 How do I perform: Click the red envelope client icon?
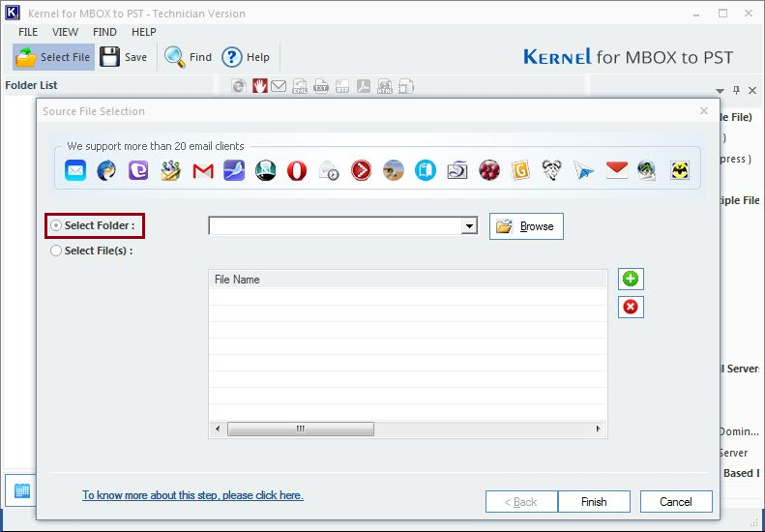tap(616, 170)
